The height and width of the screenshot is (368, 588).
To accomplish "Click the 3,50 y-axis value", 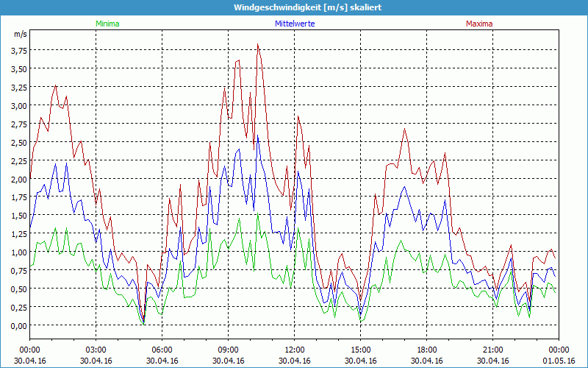I will point(19,69).
